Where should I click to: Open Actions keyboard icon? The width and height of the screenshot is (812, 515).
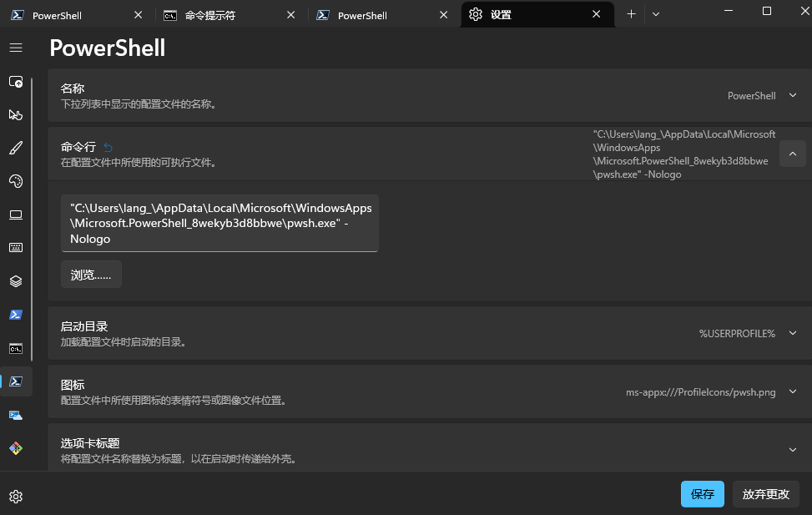[x=16, y=248]
